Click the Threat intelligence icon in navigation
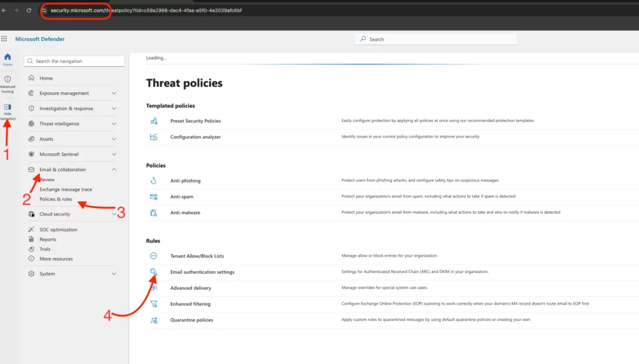Screen dimensions: 639x364 pyautogui.click(x=31, y=123)
